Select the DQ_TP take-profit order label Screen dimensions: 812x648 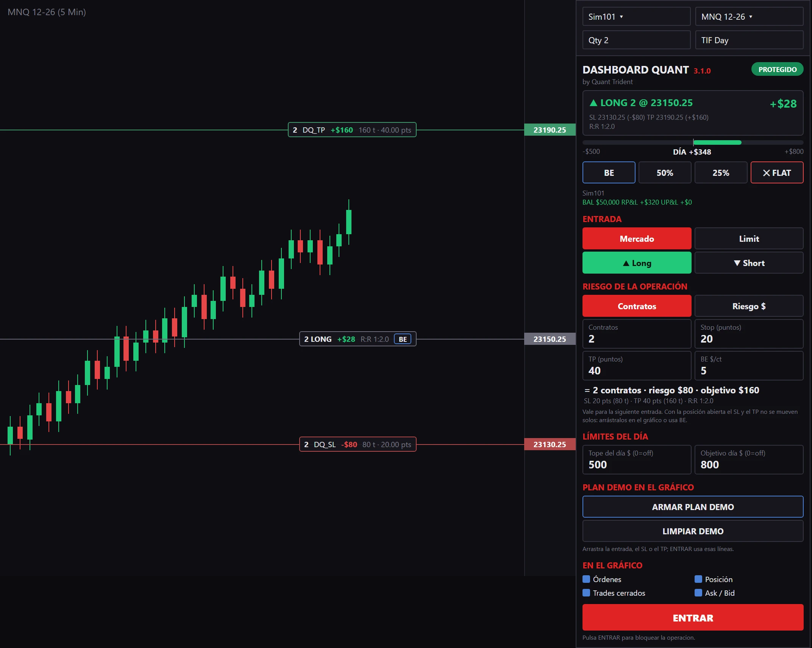click(x=352, y=130)
